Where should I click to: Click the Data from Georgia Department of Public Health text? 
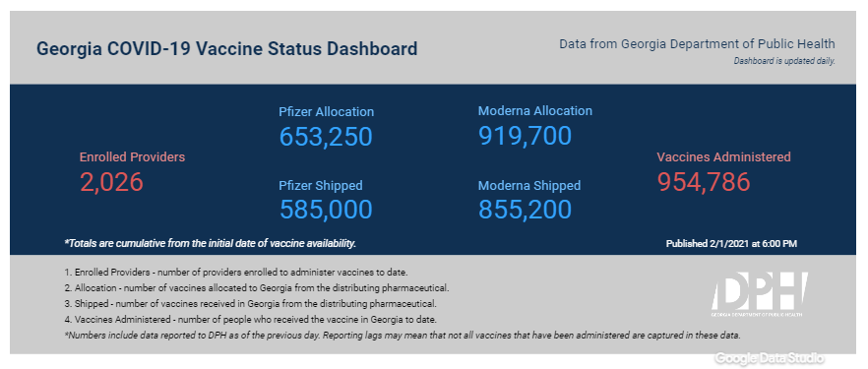tap(697, 43)
